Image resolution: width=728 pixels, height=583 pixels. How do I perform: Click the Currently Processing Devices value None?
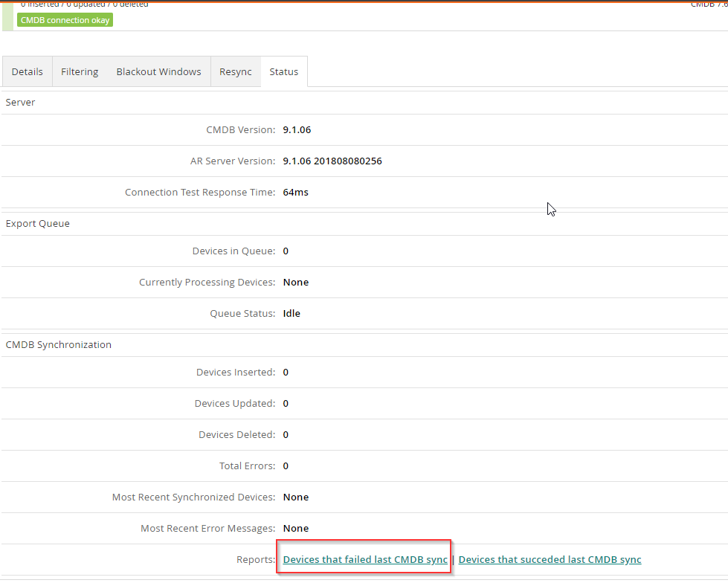[x=296, y=283]
